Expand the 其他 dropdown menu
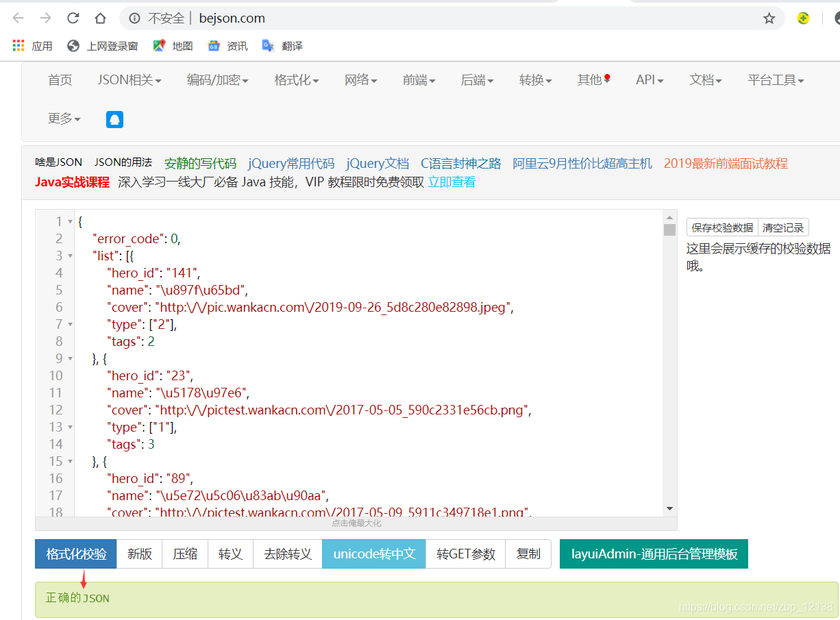 click(594, 80)
